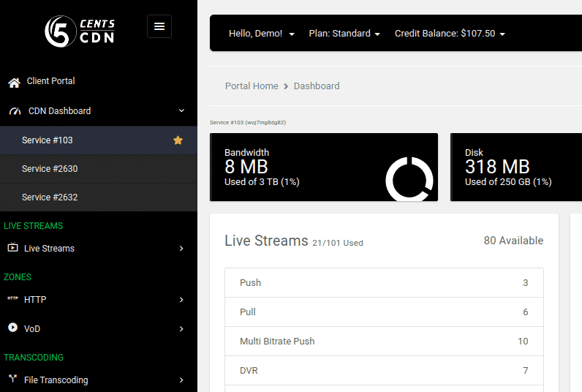Click the Disk 318 MB card
Image resolution: width=582 pixels, height=392 pixels.
click(516, 167)
